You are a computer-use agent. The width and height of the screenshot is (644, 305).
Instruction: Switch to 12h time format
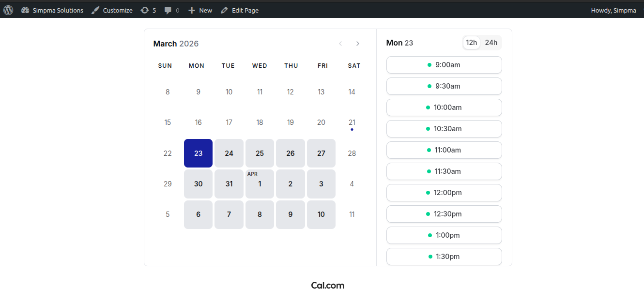pyautogui.click(x=472, y=43)
